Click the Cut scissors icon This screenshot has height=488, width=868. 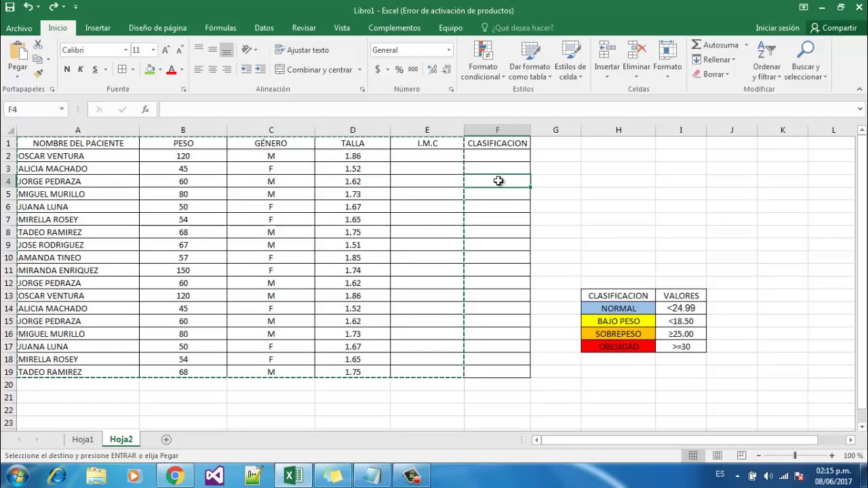38,44
